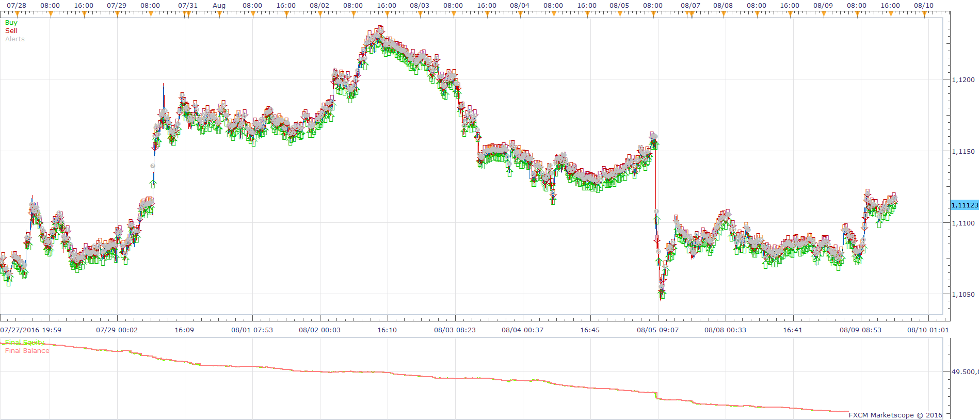Click the 07/29 date on top axis
Screen dimensions: 980x420
(117, 6)
